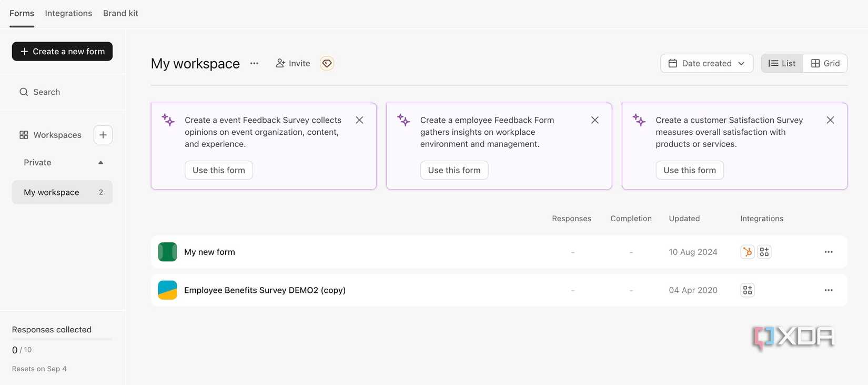Screen dimensions: 868x385
Task: Add integration for My new form
Action: 764,252
